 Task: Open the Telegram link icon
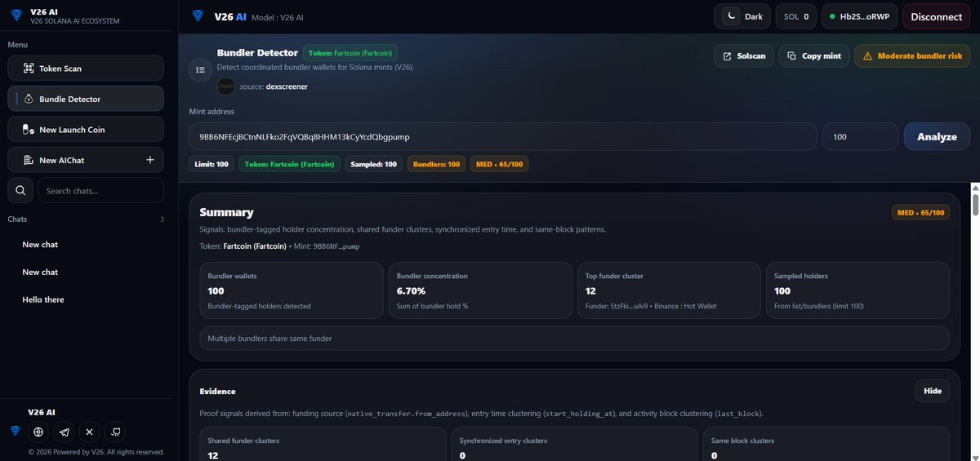[65, 432]
